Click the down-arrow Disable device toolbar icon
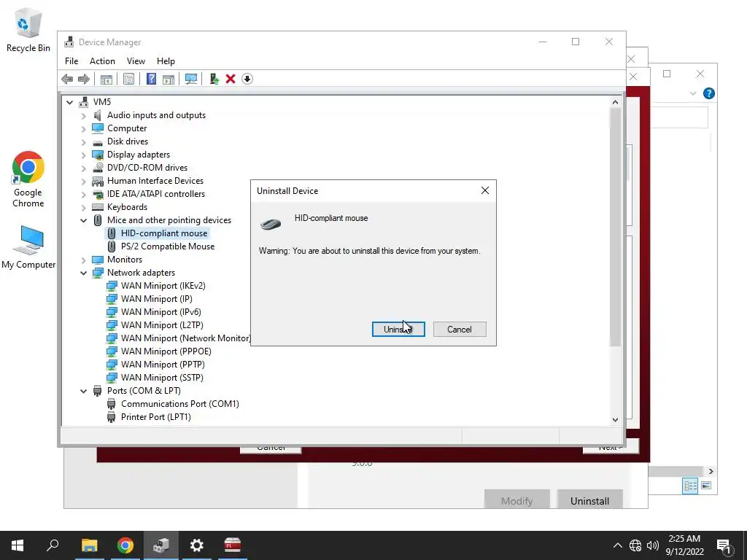The height and width of the screenshot is (560, 747). pyautogui.click(x=247, y=79)
